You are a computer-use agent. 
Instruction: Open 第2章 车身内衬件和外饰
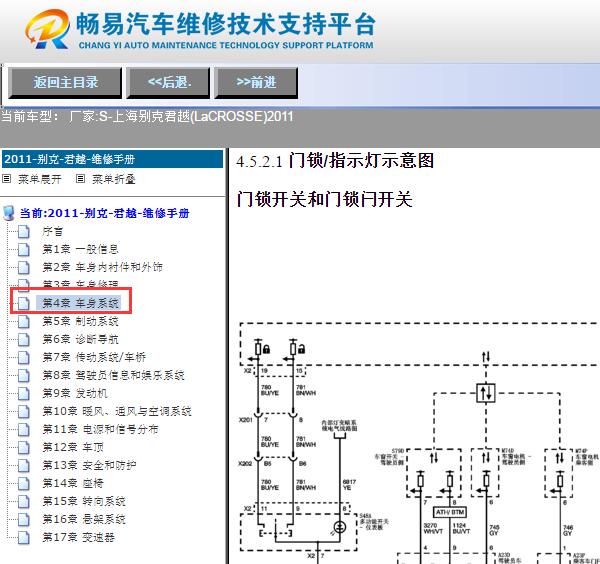tap(103, 267)
